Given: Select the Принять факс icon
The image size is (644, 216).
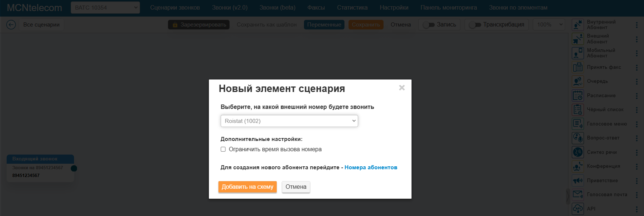Looking at the screenshot, I should tap(578, 67).
